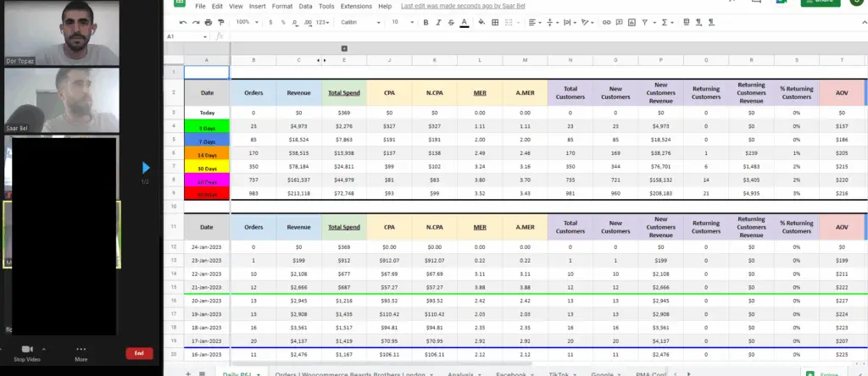Switch to the Facebook sheet tab

[x=513, y=373]
